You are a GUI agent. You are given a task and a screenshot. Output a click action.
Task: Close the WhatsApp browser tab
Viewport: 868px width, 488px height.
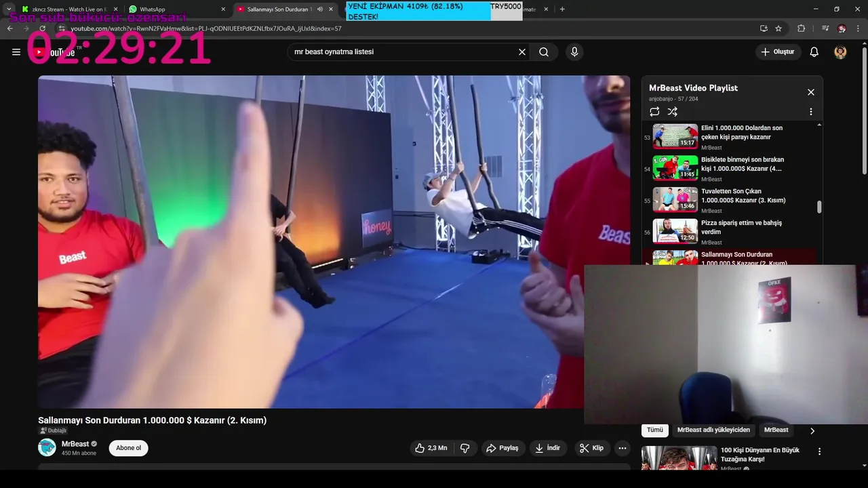point(223,9)
